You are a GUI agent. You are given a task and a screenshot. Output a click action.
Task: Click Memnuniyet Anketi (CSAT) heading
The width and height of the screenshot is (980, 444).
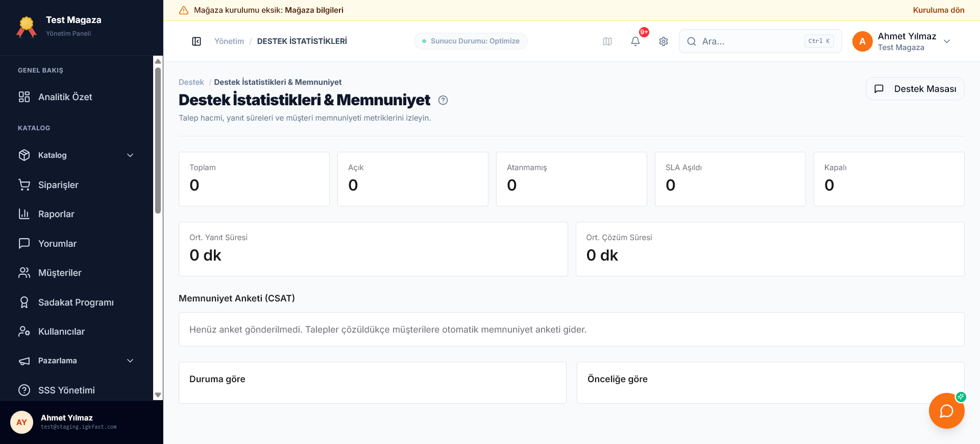237,298
